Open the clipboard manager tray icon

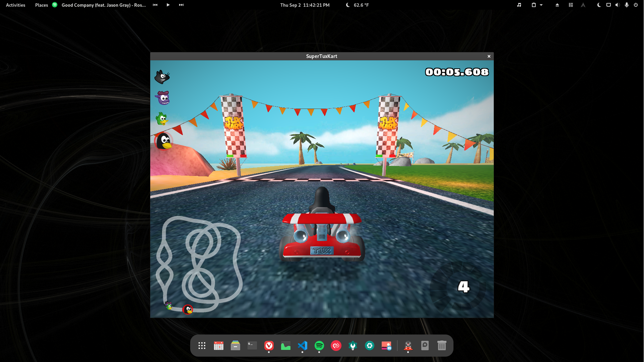[x=534, y=5]
